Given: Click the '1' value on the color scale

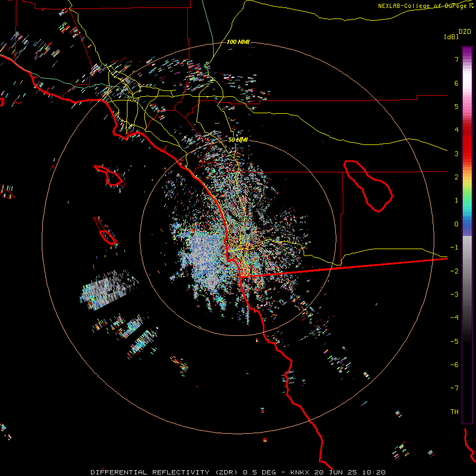Looking at the screenshot, I should click(x=456, y=200).
